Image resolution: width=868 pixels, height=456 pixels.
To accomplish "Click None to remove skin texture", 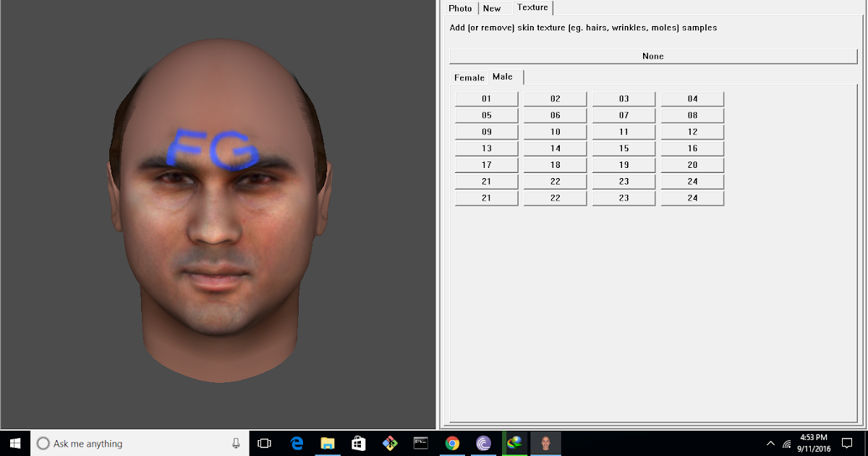I will pyautogui.click(x=652, y=56).
